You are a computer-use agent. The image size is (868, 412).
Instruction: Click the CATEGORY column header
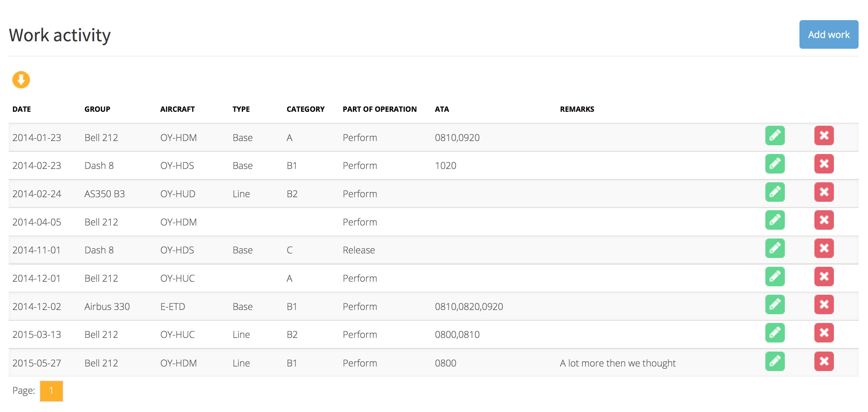(x=305, y=109)
